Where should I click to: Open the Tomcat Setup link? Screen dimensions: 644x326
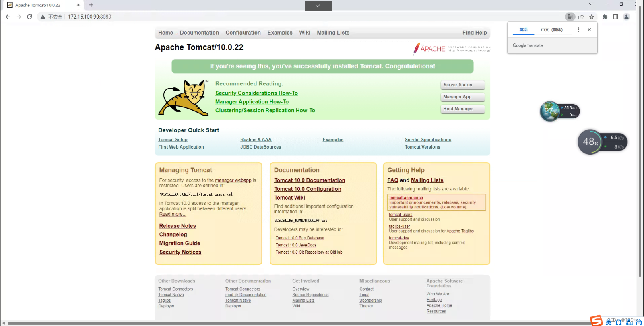click(173, 140)
